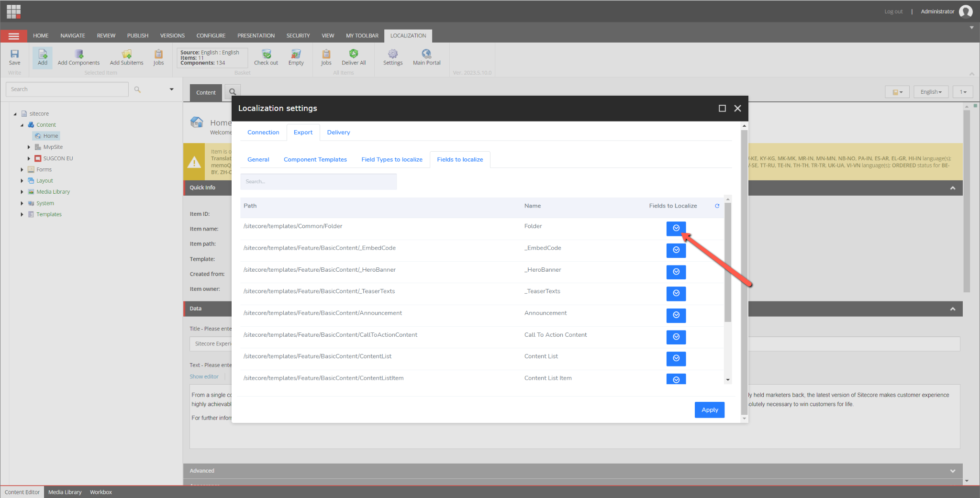Collapse the Content tree node
This screenshot has height=498, width=980.
pos(22,125)
